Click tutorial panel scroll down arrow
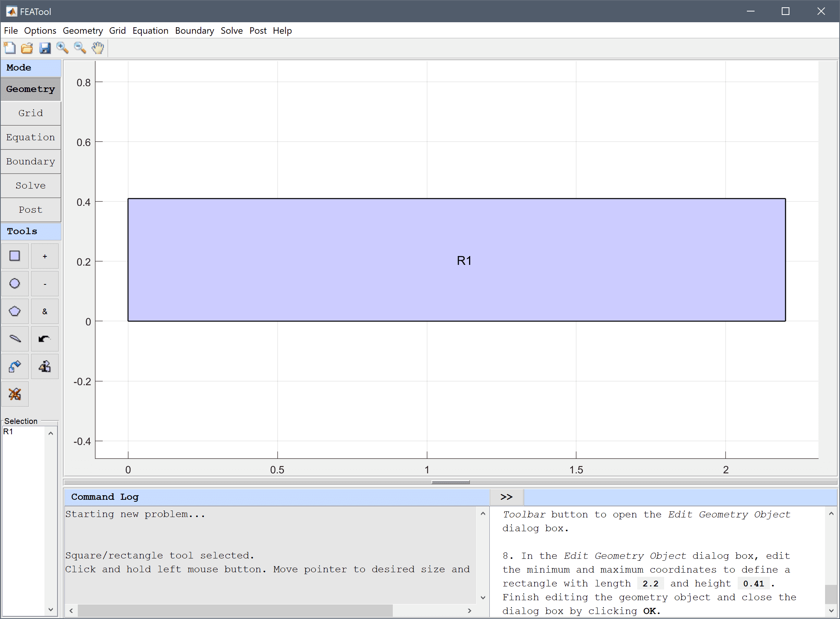Image resolution: width=840 pixels, height=619 pixels. pos(831,611)
